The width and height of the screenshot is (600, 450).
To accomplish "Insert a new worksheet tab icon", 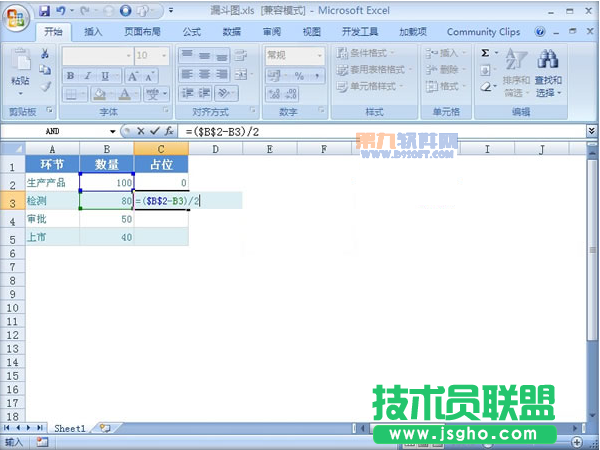I will tap(105, 428).
